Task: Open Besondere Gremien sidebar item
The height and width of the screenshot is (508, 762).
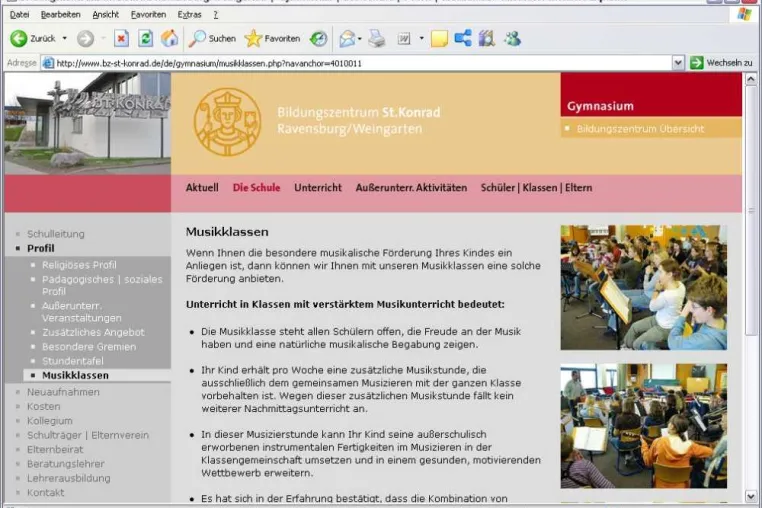Action: [x=89, y=347]
